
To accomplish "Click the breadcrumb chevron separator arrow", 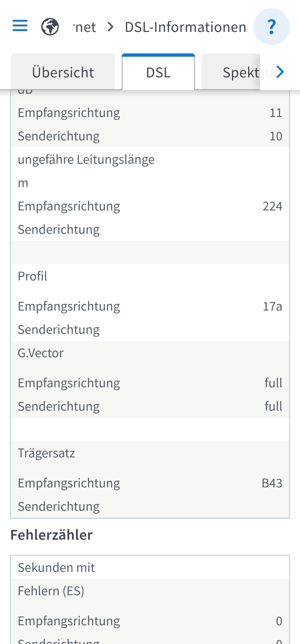I will [x=111, y=27].
